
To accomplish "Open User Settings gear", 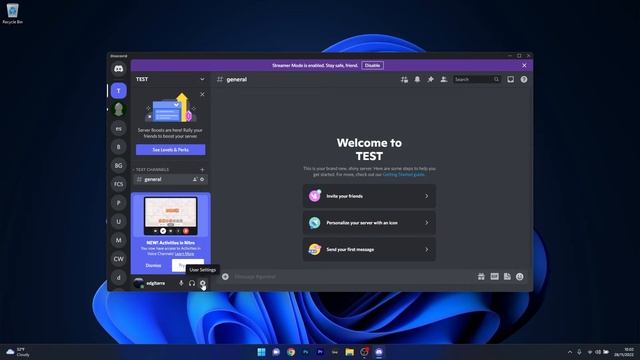I will 202,283.
